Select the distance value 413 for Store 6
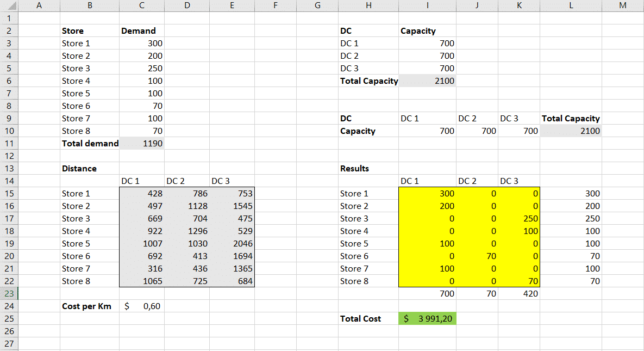Viewport: 644px width, 351px height. tap(186, 256)
